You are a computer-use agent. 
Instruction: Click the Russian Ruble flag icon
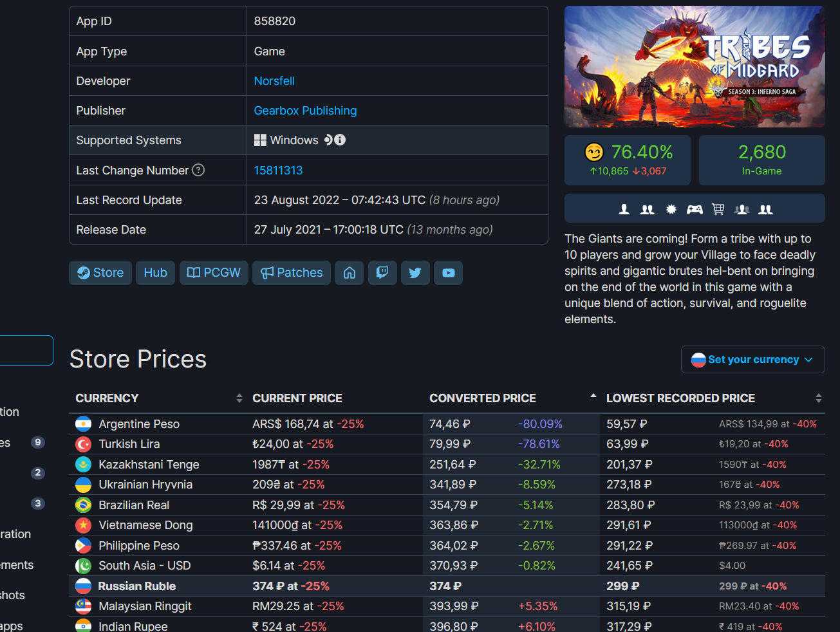coord(83,586)
